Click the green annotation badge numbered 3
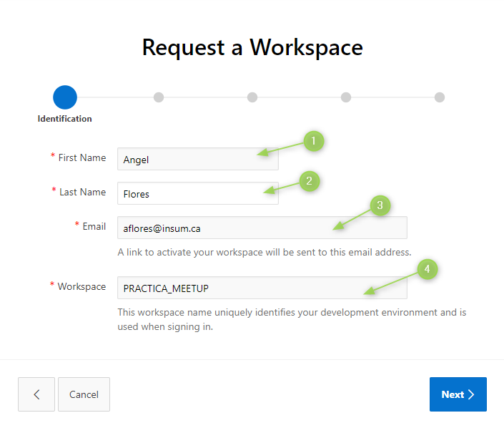 (380, 206)
